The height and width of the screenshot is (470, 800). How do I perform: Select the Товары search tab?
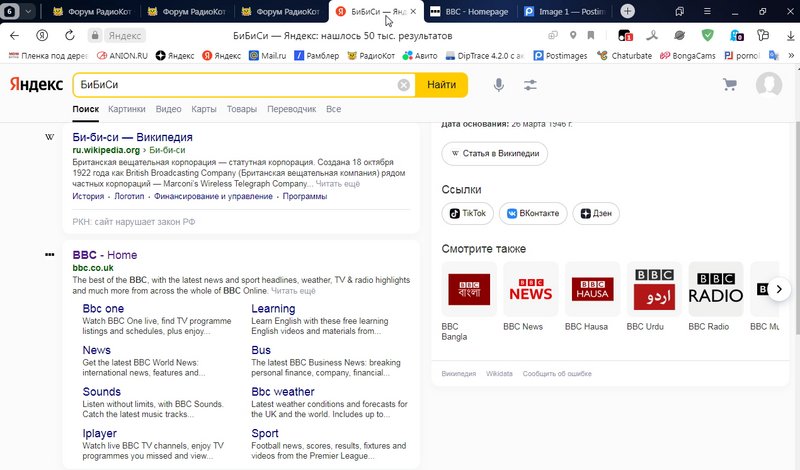click(241, 109)
